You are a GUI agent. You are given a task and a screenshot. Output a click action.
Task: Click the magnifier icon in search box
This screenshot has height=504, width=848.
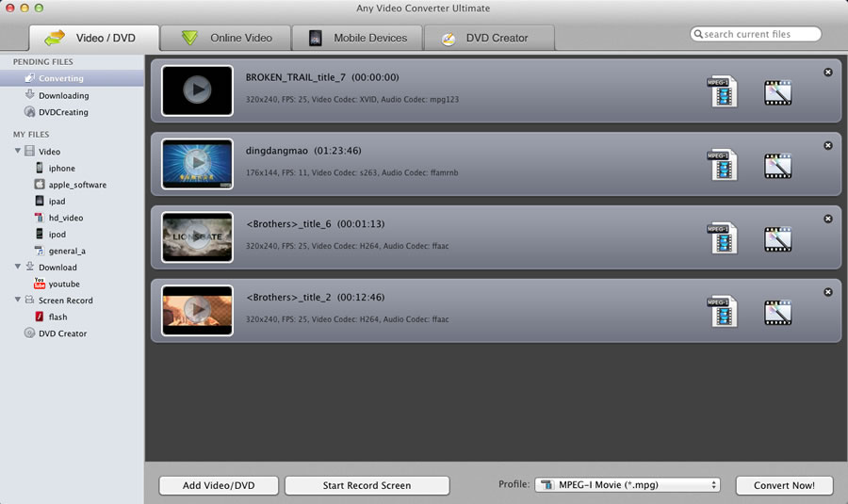coord(698,34)
